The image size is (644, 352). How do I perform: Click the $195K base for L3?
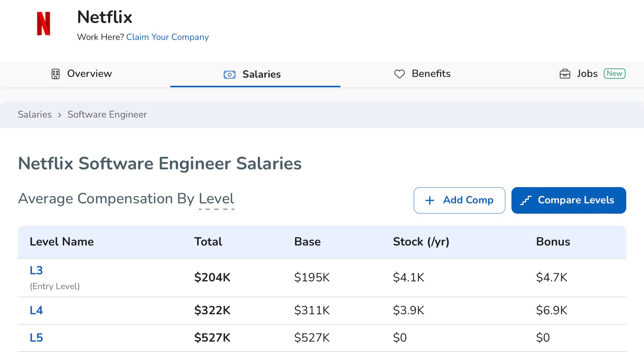pyautogui.click(x=312, y=277)
